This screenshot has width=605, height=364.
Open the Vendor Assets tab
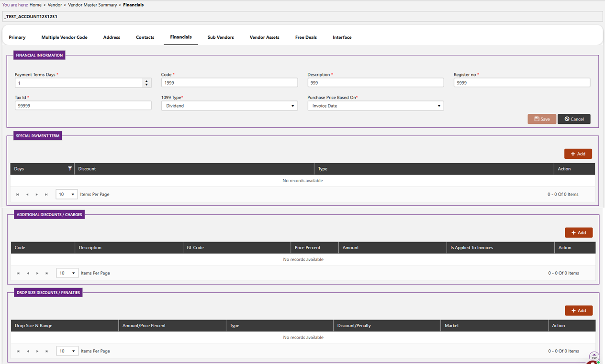[264, 37]
